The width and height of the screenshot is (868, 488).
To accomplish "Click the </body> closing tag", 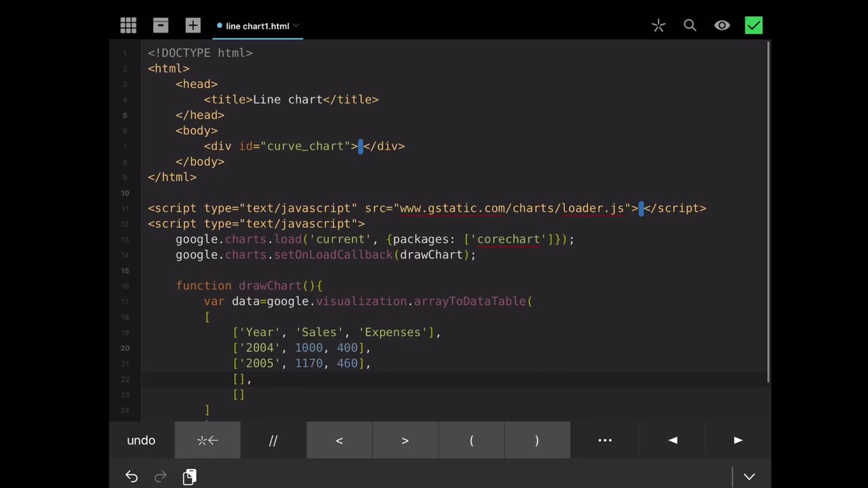I will pos(200,162).
